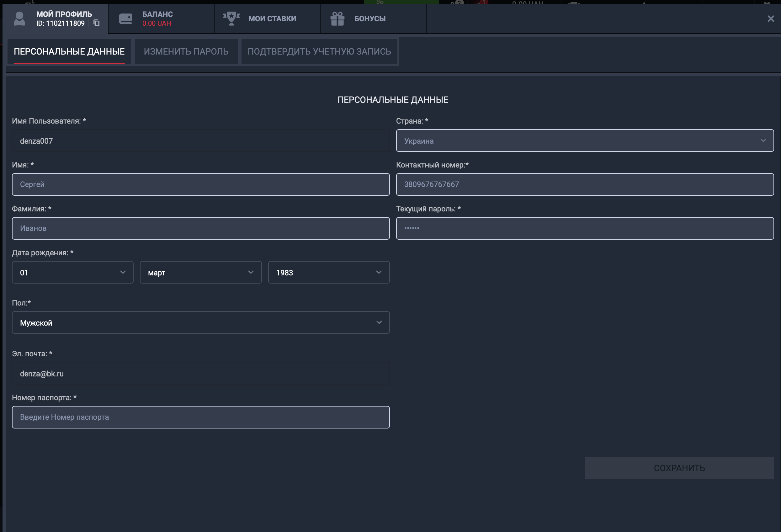The image size is (781, 532).
Task: Open the Пол dropdown showing Мужской
Action: (x=201, y=322)
